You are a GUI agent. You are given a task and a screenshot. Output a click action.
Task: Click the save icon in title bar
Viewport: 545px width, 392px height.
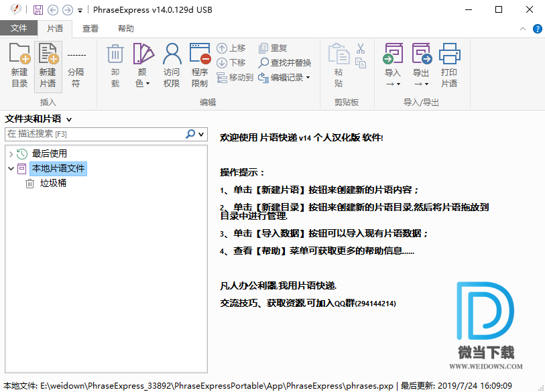tap(38, 10)
